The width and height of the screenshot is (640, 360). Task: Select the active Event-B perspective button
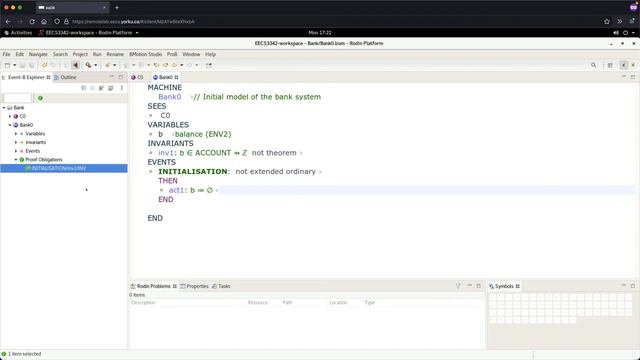point(624,65)
